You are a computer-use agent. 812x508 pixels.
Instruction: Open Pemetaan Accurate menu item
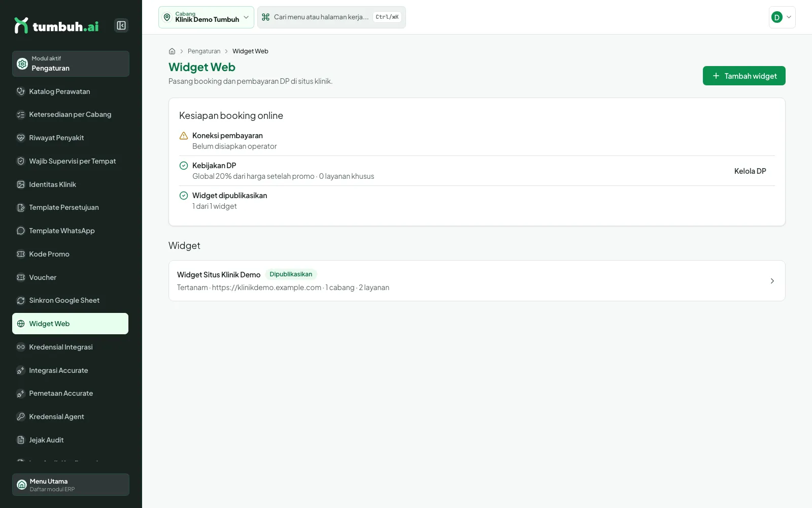pos(71,394)
